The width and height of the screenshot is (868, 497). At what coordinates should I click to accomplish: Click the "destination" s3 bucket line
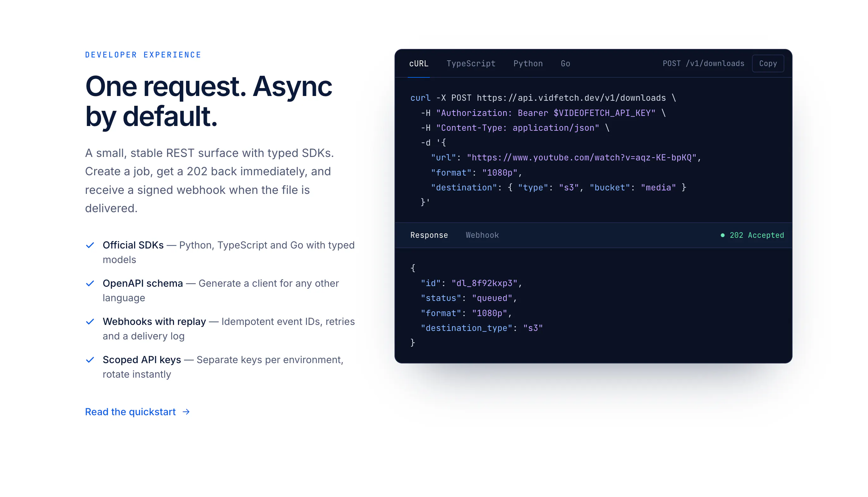click(558, 188)
